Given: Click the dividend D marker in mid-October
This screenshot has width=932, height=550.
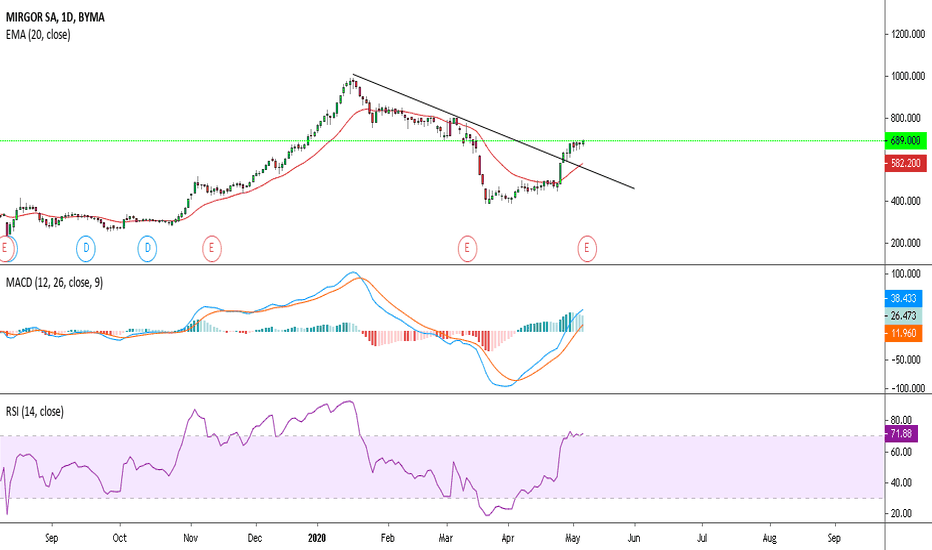Looking at the screenshot, I should [147, 248].
